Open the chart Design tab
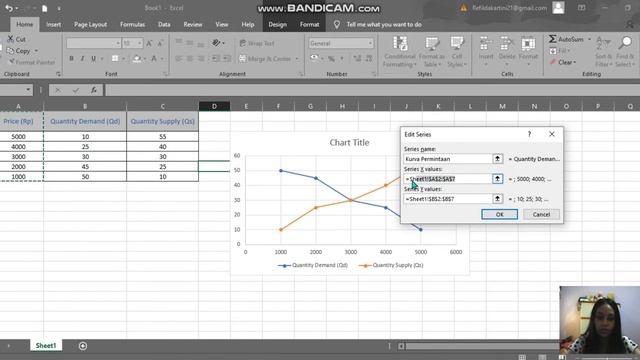The height and width of the screenshot is (360, 640). pos(278,24)
